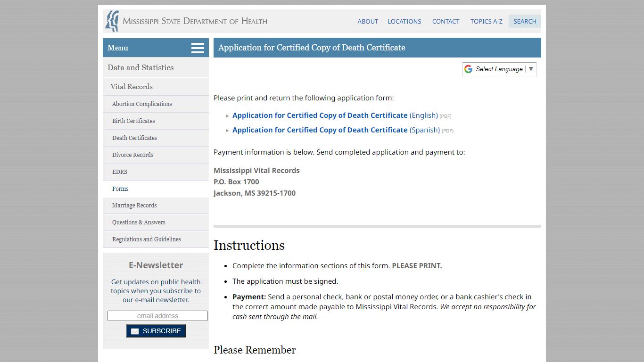Viewport: 644px width, 362px height.
Task: Open Questions & Answers
Action: coord(156,222)
